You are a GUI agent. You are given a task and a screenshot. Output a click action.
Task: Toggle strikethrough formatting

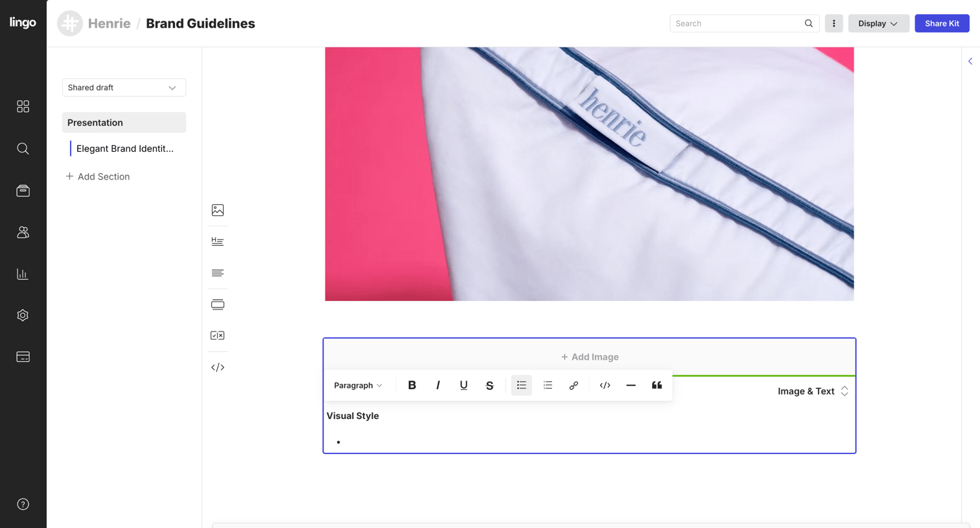pos(489,385)
